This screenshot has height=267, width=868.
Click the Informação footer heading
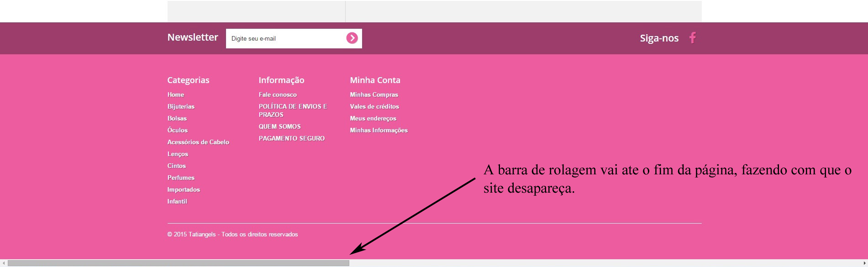(x=281, y=80)
